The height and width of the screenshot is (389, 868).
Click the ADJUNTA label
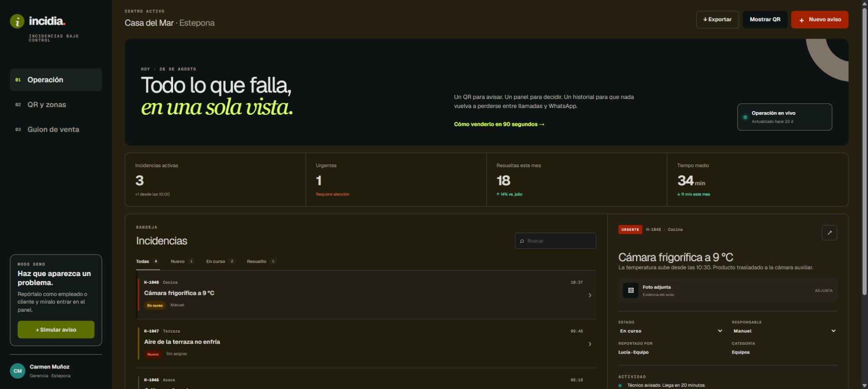(x=823, y=291)
